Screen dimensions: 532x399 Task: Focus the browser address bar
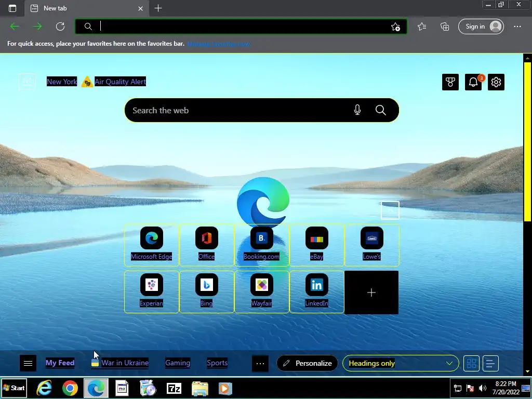coord(241,26)
